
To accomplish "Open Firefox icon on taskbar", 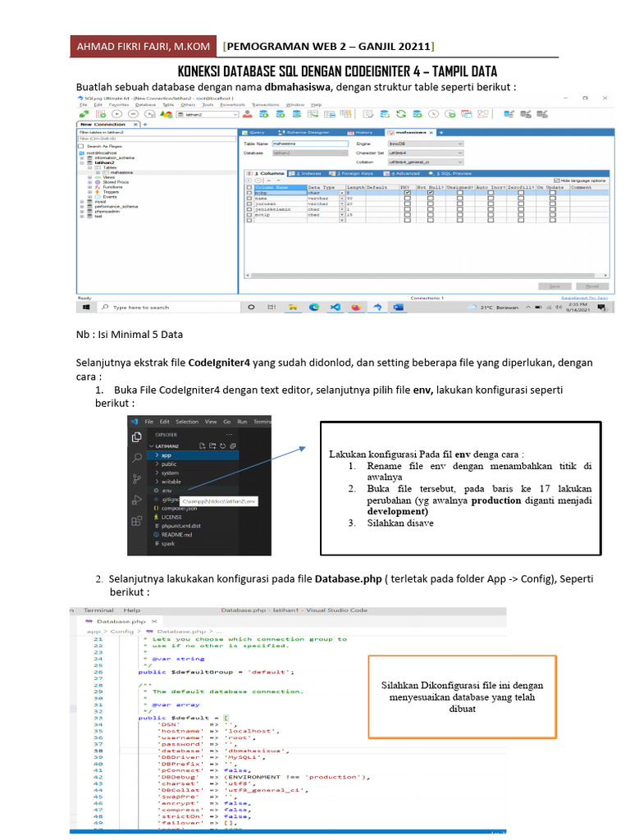I will coord(356,307).
